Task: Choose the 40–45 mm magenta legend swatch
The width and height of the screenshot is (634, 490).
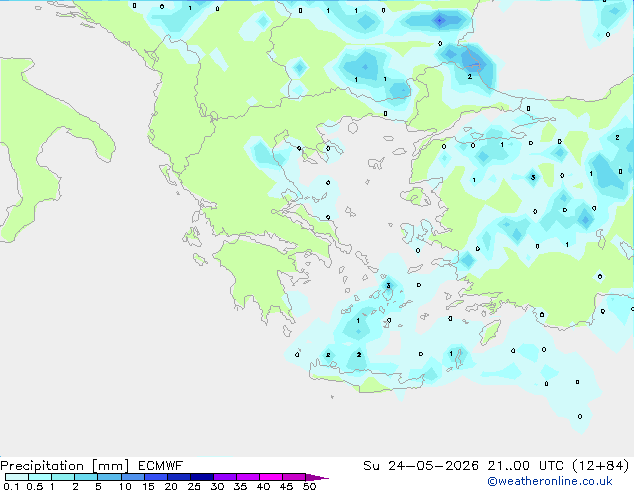Action: click(271, 477)
